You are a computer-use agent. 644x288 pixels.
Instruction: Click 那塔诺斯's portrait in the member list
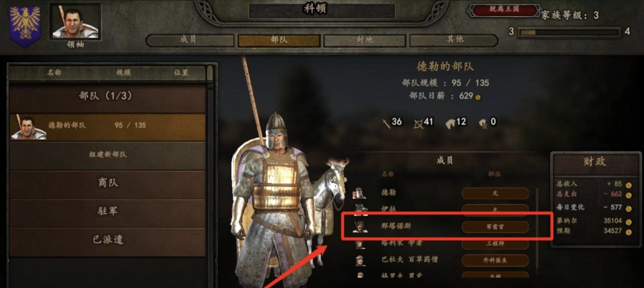360,226
